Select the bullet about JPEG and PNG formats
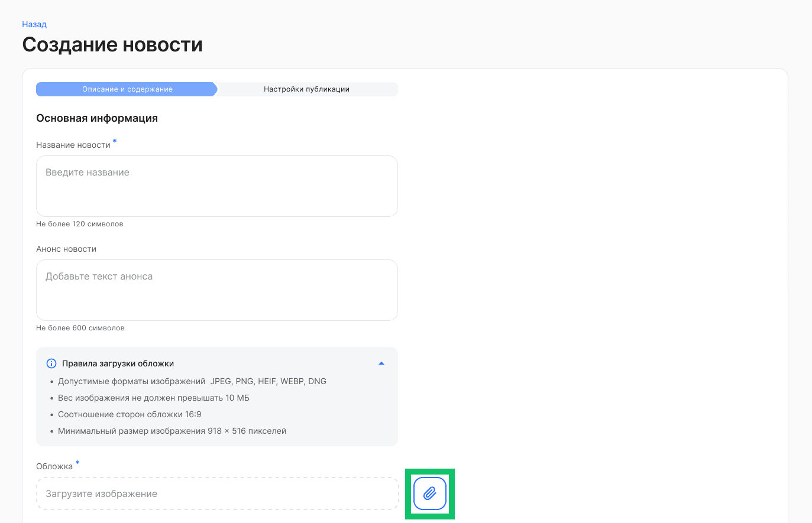This screenshot has width=812, height=523. tap(192, 381)
